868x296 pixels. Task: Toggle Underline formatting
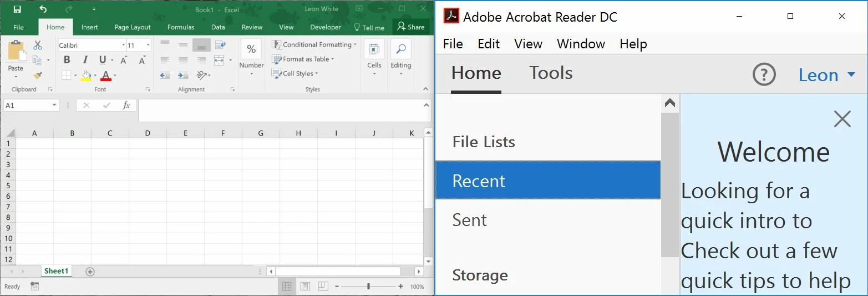102,60
